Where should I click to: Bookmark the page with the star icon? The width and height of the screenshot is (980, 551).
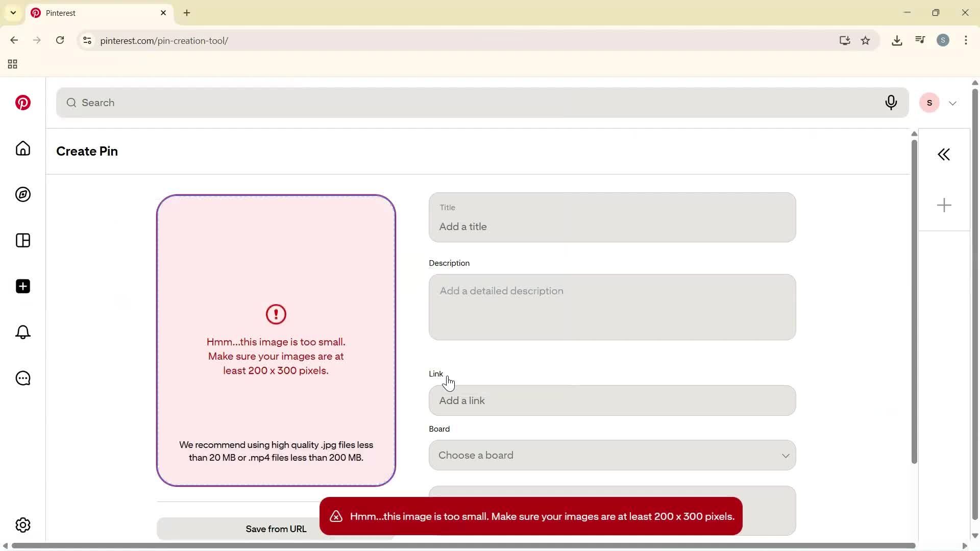coord(866,40)
